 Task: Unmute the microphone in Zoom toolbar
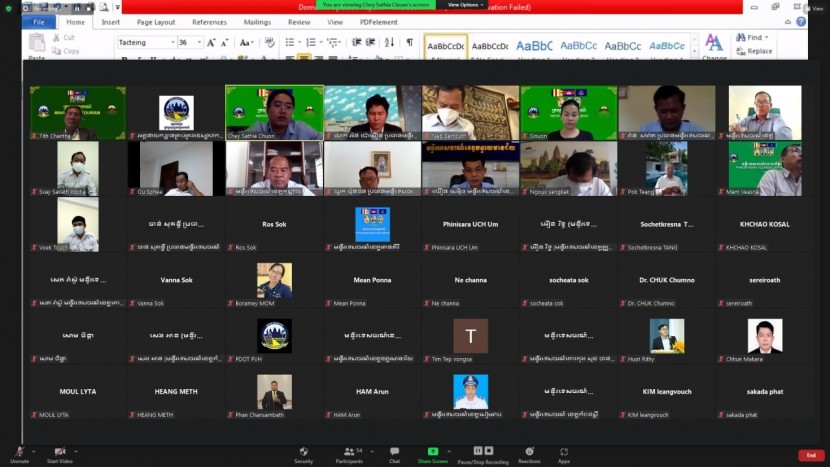click(19, 453)
